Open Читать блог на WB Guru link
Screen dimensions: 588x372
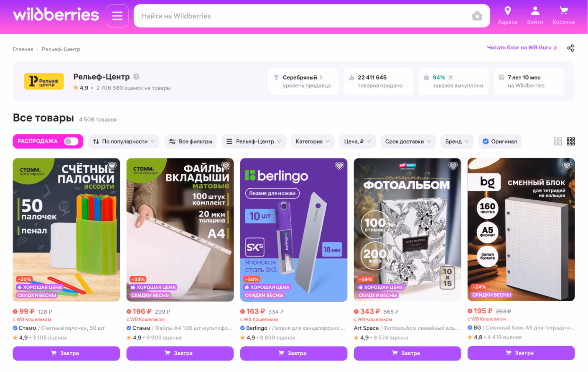click(522, 48)
